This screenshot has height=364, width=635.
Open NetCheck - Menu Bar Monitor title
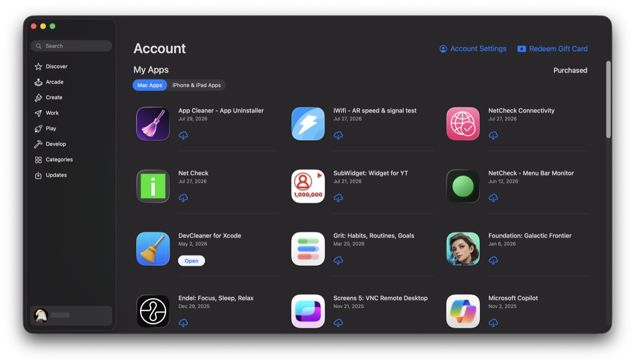531,173
